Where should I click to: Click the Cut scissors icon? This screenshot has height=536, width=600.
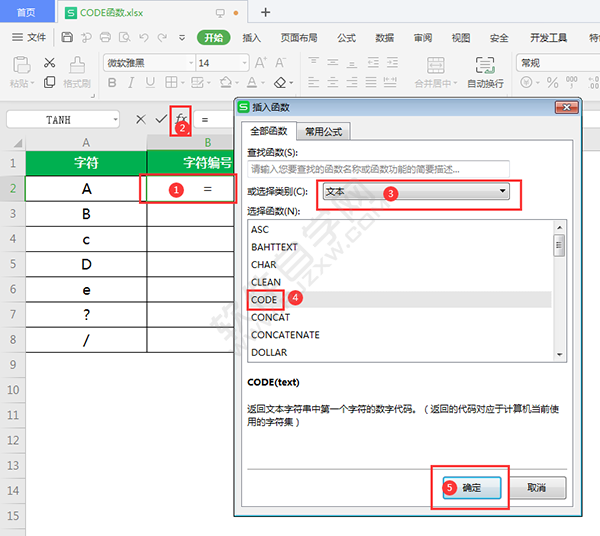pos(49,62)
